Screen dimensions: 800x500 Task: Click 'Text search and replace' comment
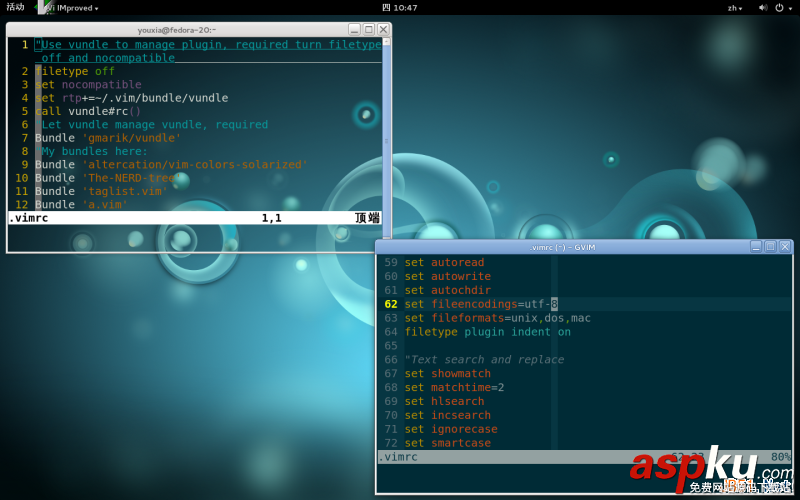point(484,360)
